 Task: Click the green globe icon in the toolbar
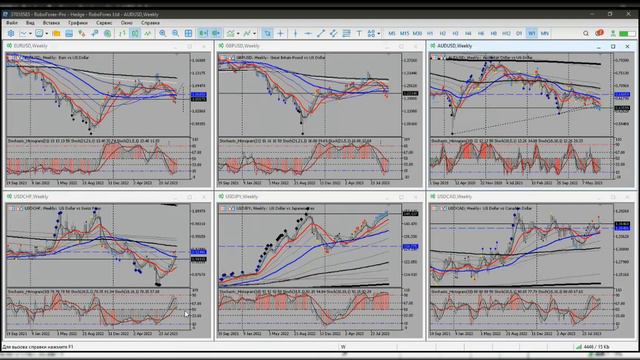pos(107,33)
